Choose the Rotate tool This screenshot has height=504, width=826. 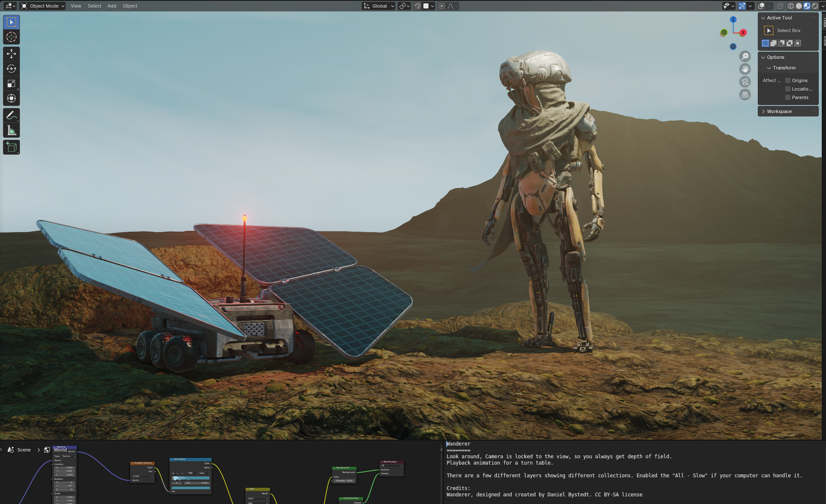(11, 69)
